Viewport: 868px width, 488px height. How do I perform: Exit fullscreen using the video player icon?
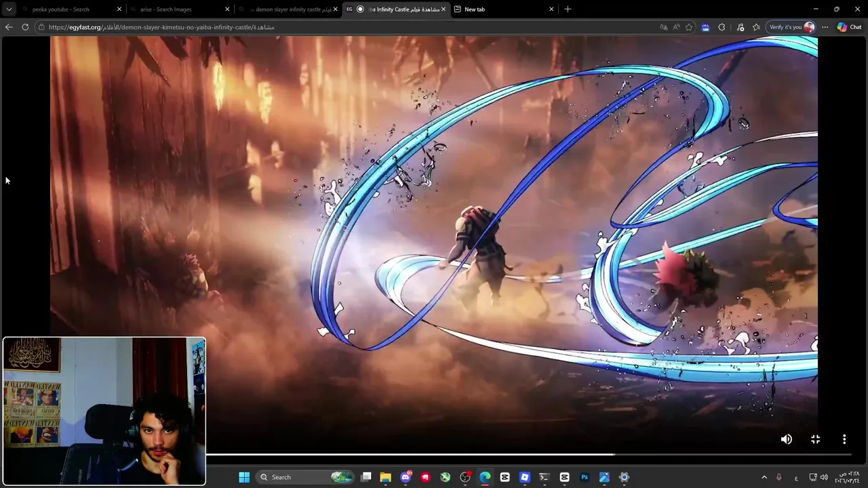[x=815, y=439]
